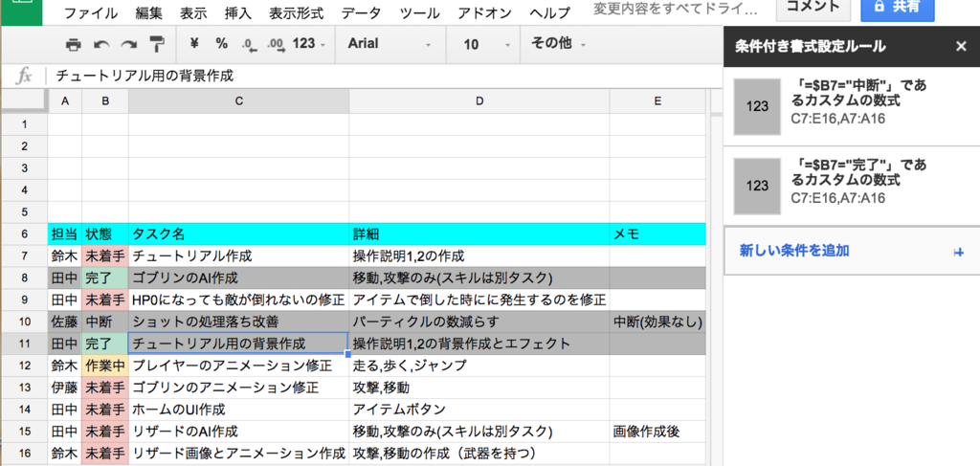Click the 詳細 header cell
This screenshot has width=980, height=466.
coord(479,234)
